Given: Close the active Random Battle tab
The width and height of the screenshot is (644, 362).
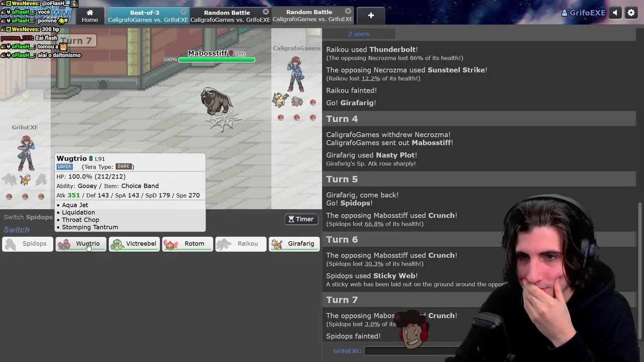Looking at the screenshot, I should click(x=348, y=11).
